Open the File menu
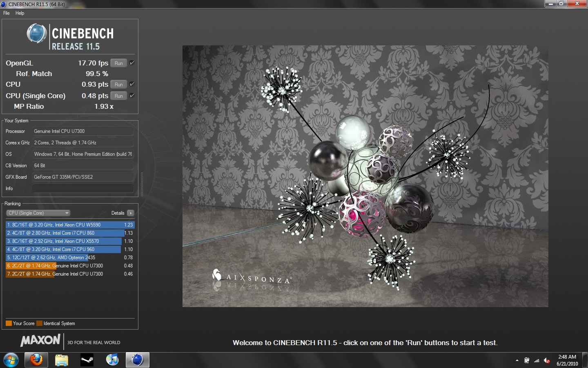588x368 pixels. [6, 13]
